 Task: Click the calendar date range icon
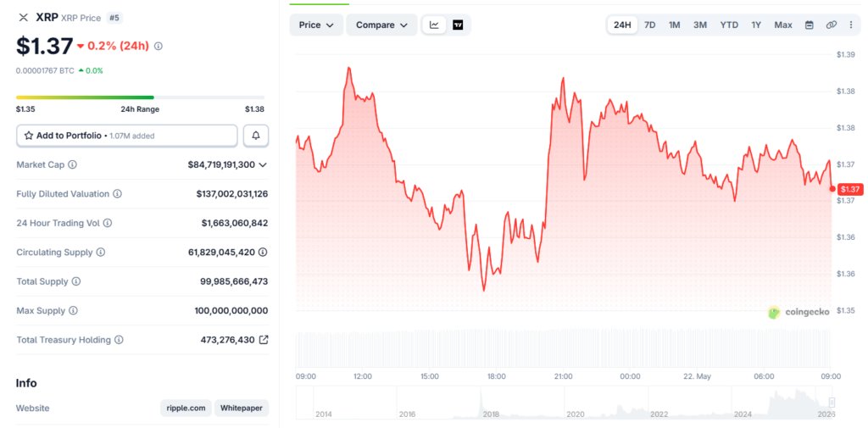click(x=810, y=25)
